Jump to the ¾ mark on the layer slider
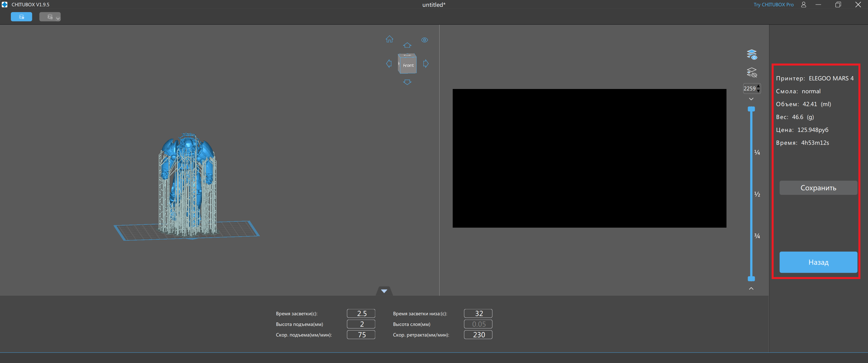Viewport: 868px width, 363px height. coord(757,236)
